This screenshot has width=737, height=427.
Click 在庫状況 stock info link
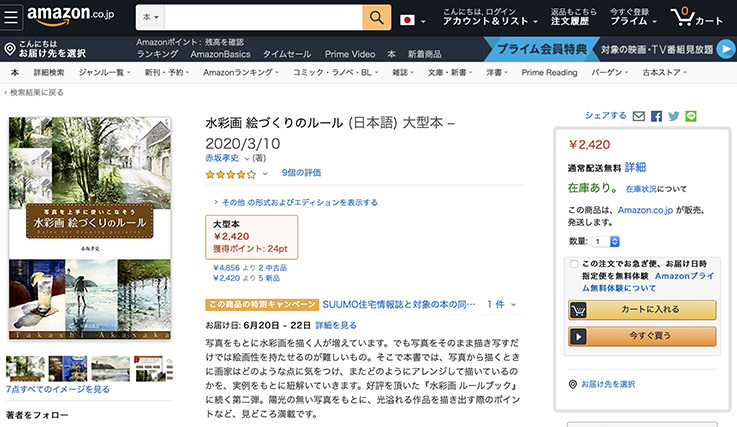pyautogui.click(x=641, y=189)
